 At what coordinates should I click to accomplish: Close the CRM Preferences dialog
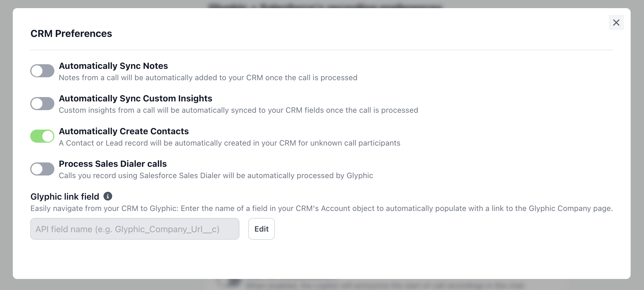[x=616, y=22]
